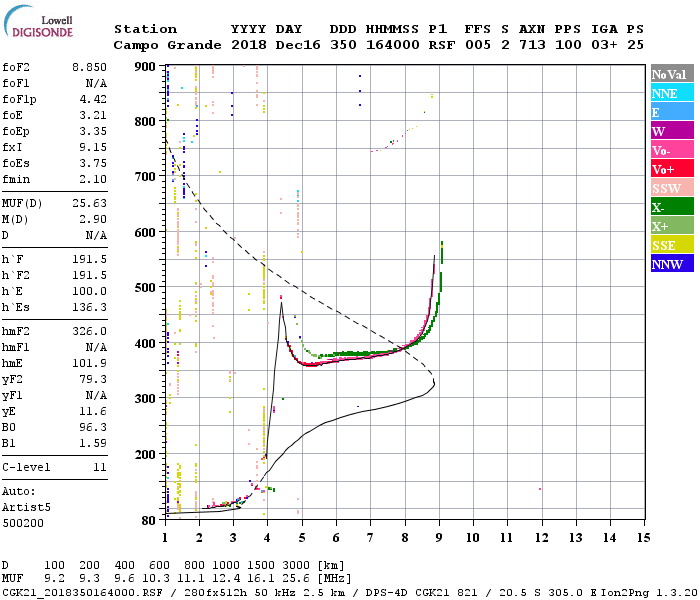700x600 pixels.
Task: Click the 80 km y-axis label
Action: click(148, 521)
